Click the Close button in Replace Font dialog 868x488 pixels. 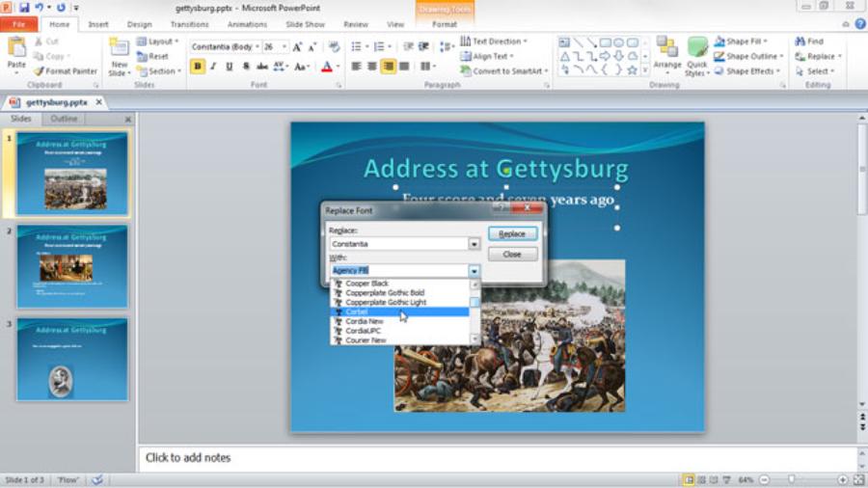point(512,255)
